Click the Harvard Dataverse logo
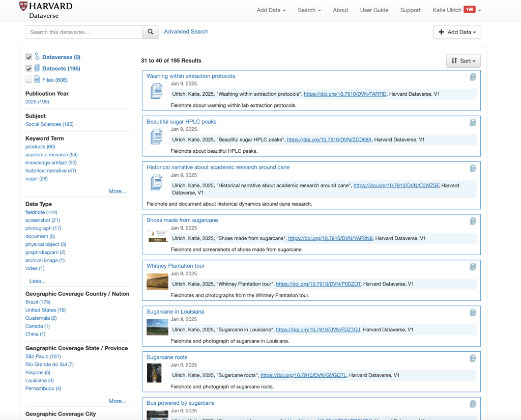This screenshot has height=420, width=521. tap(46, 10)
